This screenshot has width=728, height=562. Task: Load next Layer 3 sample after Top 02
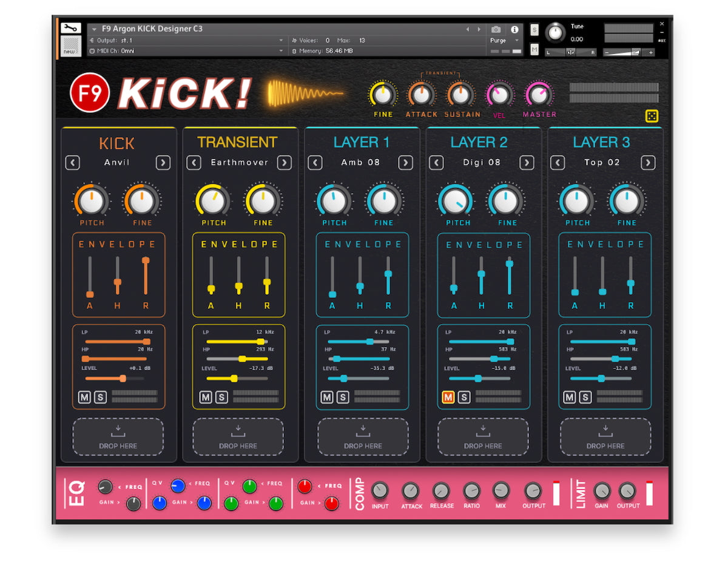tap(648, 163)
